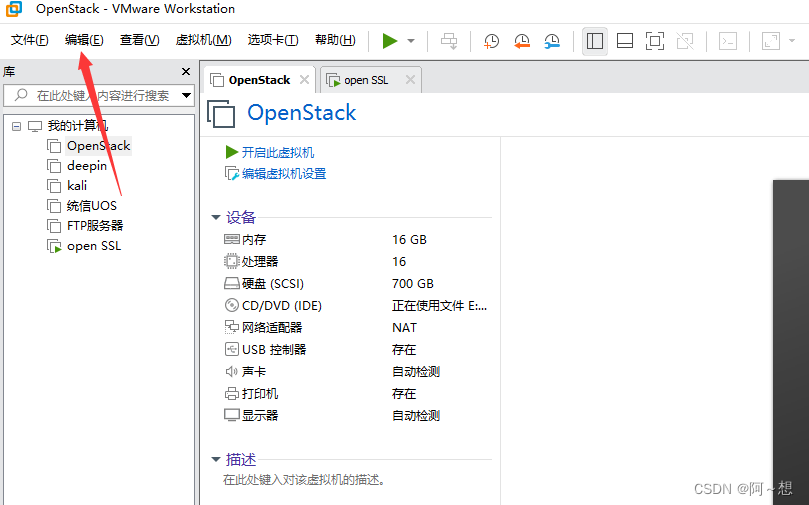Enter full screen mode icon
The height and width of the screenshot is (505, 809).
pos(655,41)
